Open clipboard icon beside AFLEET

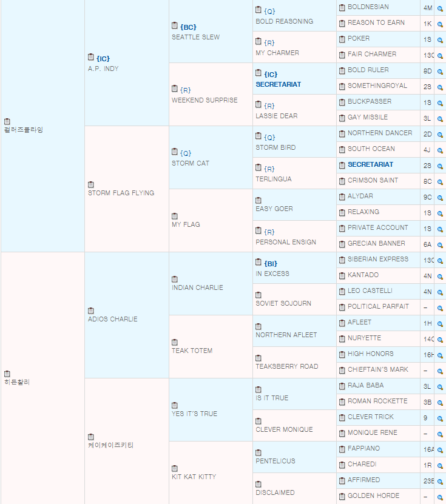[x=342, y=323]
